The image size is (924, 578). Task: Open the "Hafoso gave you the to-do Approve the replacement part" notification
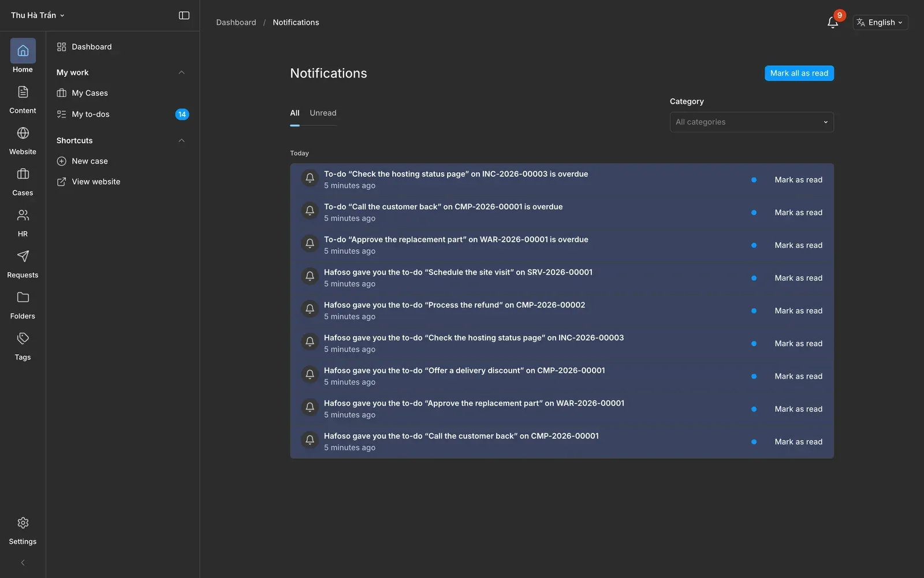coord(562,409)
